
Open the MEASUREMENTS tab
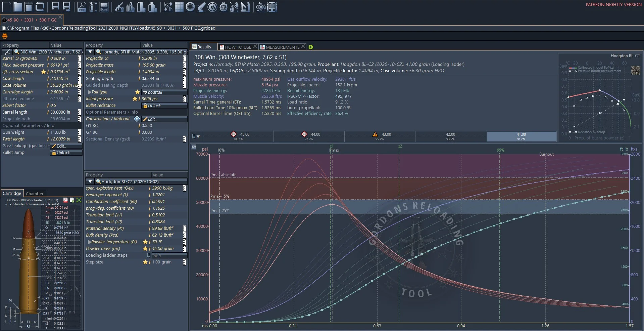pyautogui.click(x=282, y=47)
